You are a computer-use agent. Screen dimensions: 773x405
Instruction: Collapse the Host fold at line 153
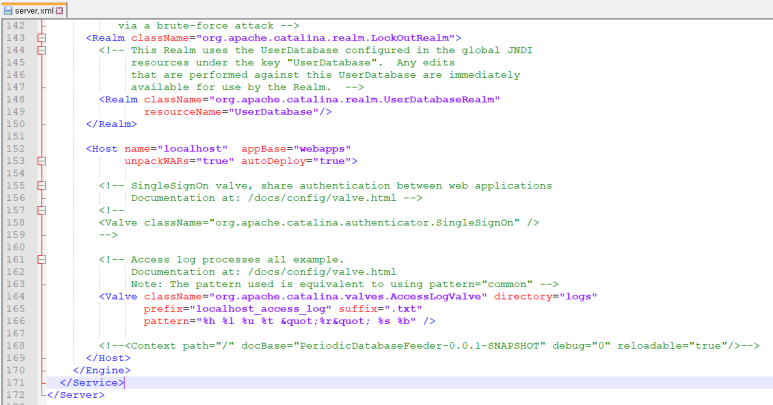[42, 161]
